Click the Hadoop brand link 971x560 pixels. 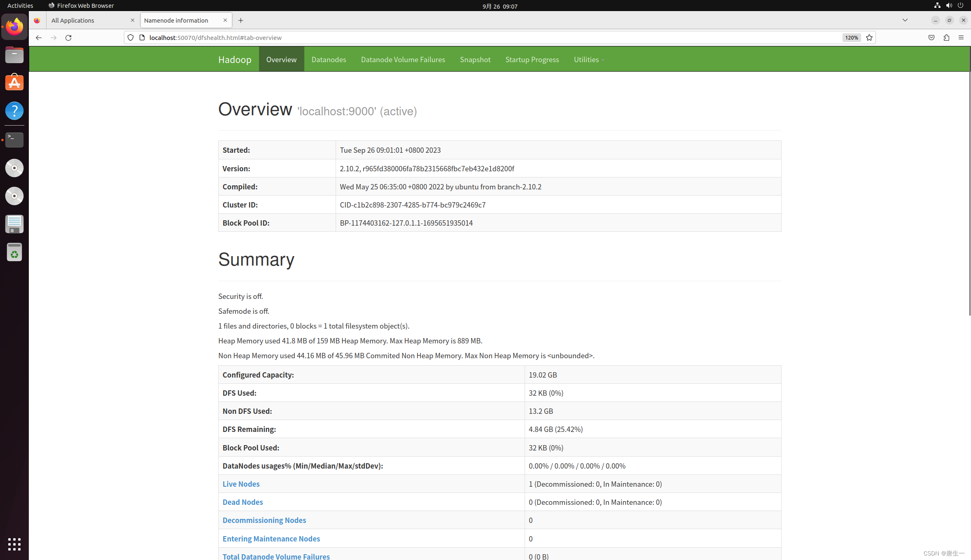[x=235, y=59]
